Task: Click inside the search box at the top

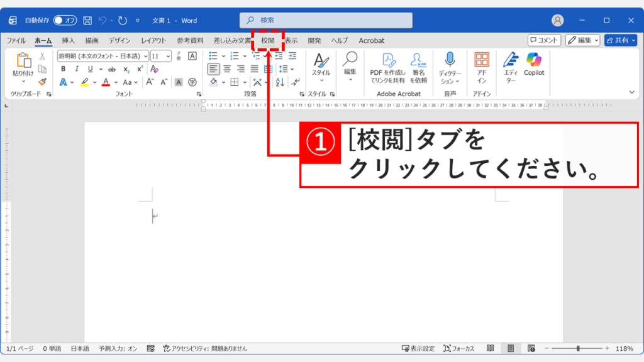Action: pyautogui.click(x=327, y=19)
